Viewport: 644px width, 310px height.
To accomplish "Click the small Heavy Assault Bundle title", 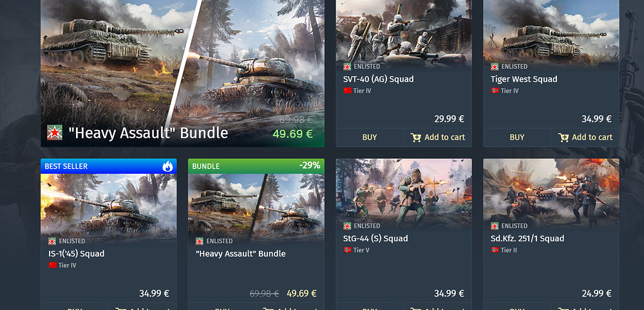I will (240, 254).
